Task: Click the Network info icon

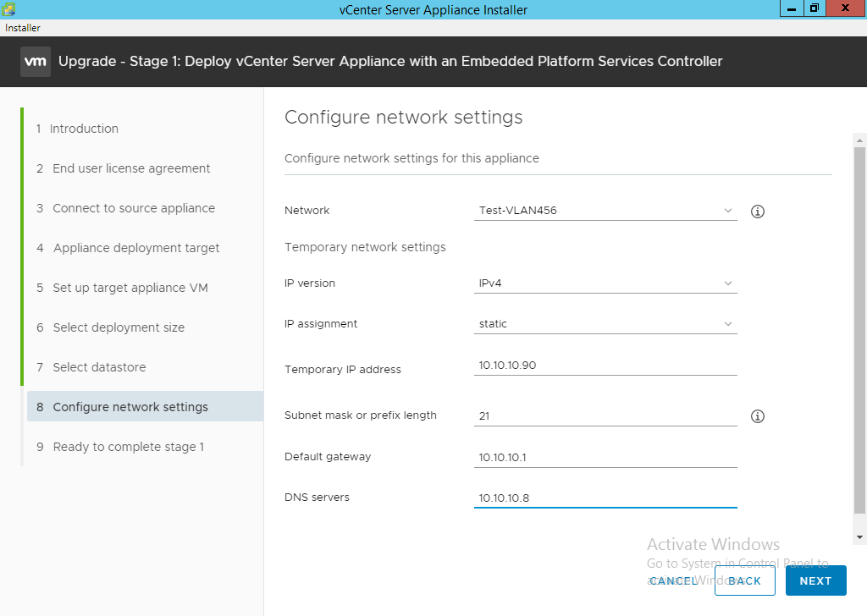Action: [758, 211]
